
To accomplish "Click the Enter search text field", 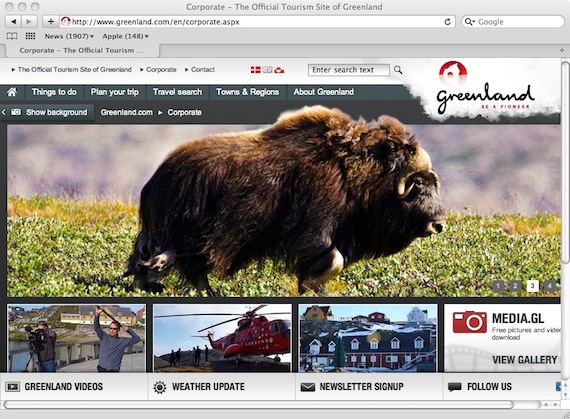I will coord(348,70).
